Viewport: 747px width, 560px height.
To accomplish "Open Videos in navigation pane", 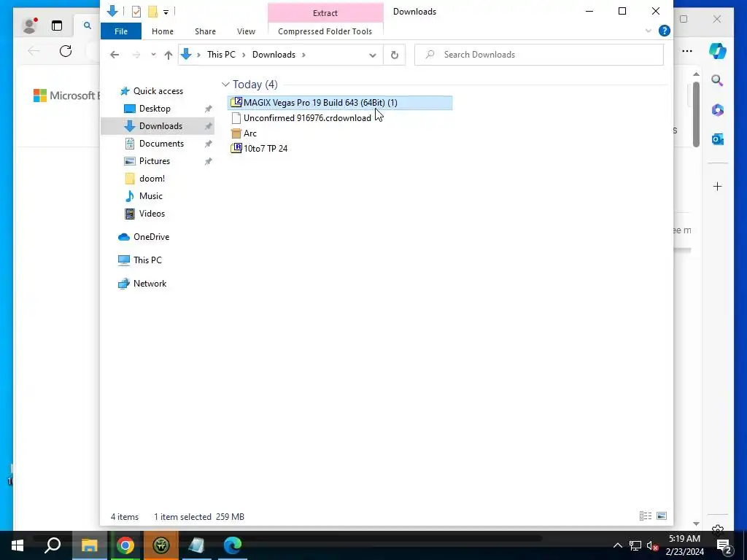I will (152, 214).
